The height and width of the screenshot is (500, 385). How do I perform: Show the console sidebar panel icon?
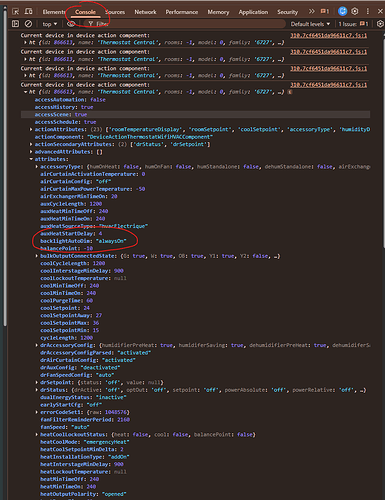(x=15, y=24)
